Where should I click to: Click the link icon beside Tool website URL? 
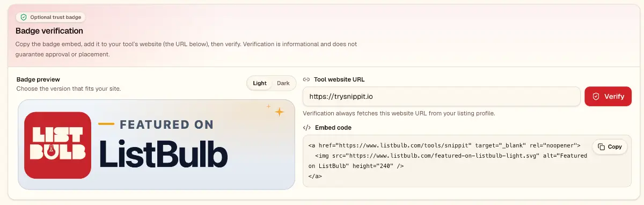click(306, 79)
